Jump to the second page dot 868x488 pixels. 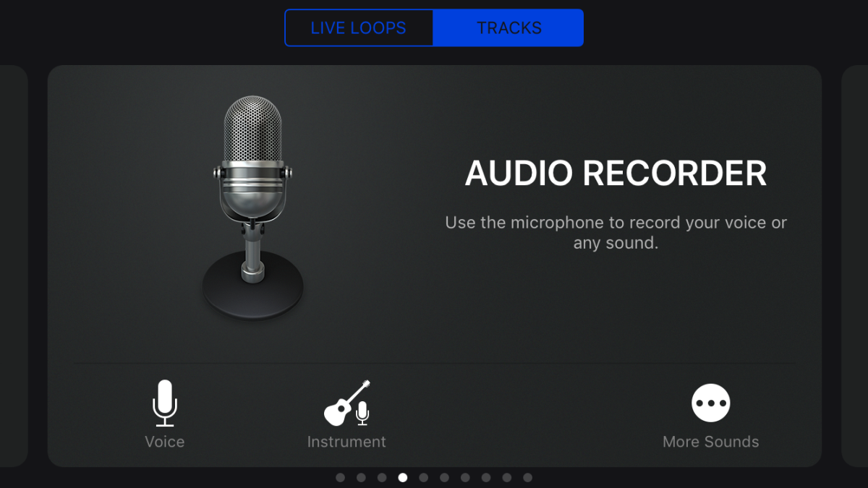pyautogui.click(x=361, y=477)
